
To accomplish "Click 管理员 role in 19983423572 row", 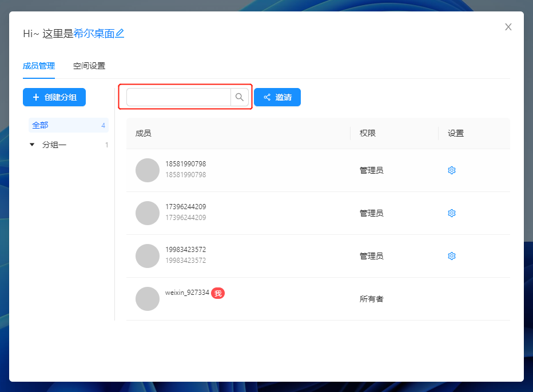I will click(372, 256).
